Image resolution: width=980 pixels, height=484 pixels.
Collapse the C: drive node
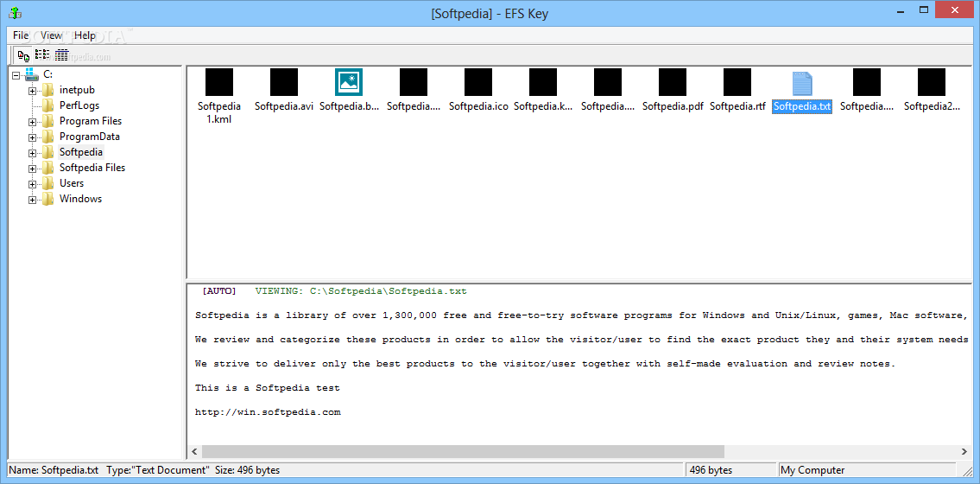[16, 75]
